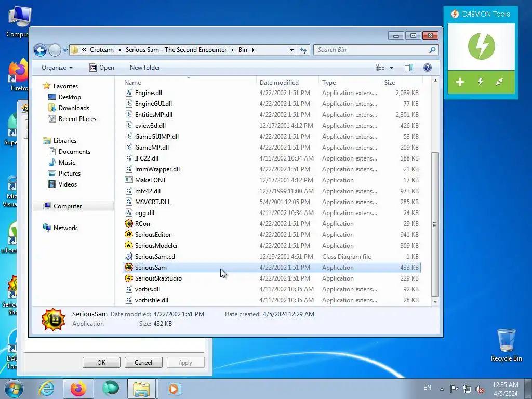
Task: Click New folder in the toolbar
Action: (145, 68)
